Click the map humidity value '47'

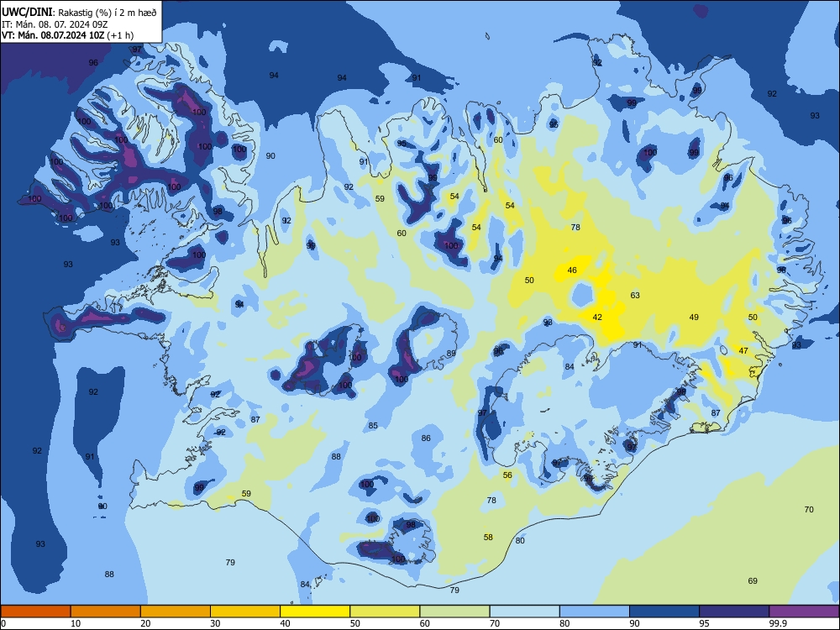(743, 351)
